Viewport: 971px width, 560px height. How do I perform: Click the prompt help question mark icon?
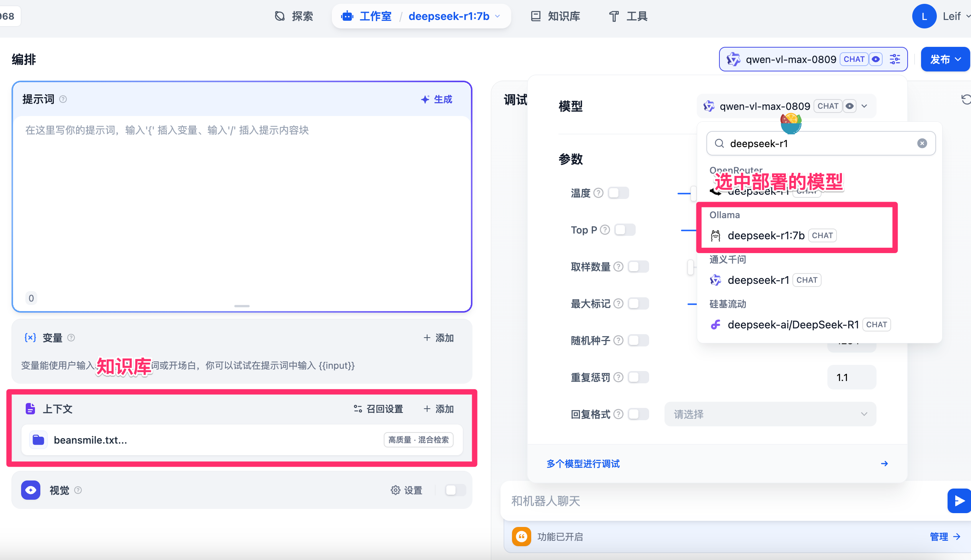point(63,99)
